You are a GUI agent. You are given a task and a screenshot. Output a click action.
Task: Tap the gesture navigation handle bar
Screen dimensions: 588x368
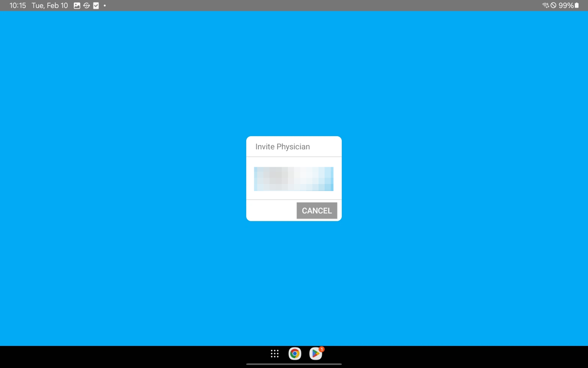click(294, 364)
